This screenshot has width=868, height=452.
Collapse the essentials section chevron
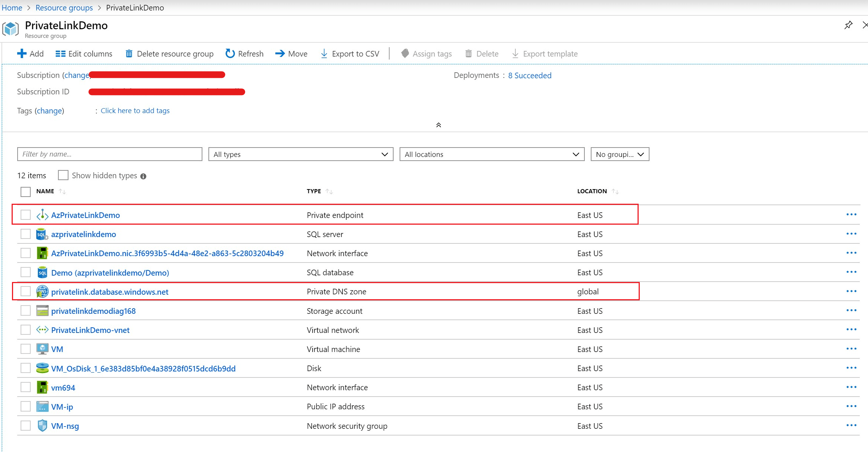pos(438,125)
